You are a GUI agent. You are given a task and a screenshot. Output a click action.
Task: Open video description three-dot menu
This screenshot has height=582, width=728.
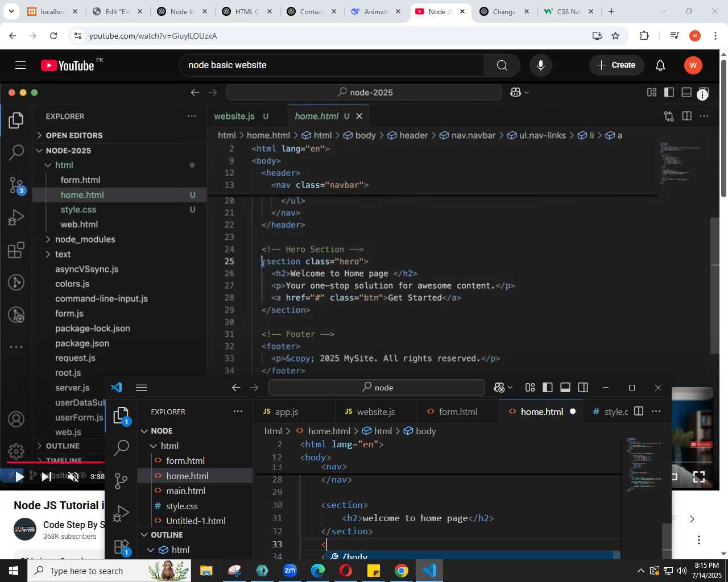click(x=699, y=540)
